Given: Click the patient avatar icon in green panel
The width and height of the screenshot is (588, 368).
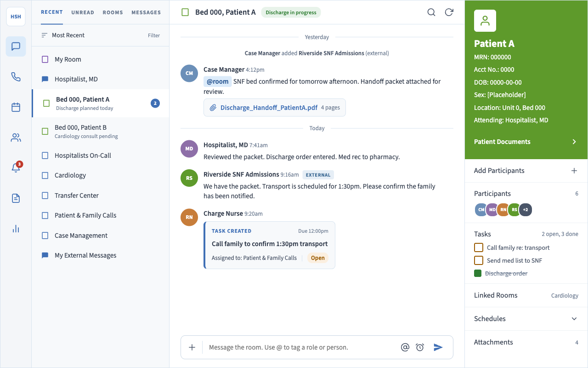Looking at the screenshot, I should point(485,21).
